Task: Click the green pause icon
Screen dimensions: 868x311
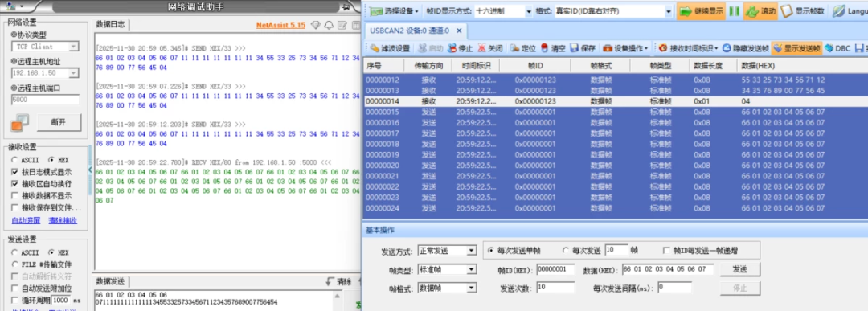Action: pyautogui.click(x=734, y=11)
